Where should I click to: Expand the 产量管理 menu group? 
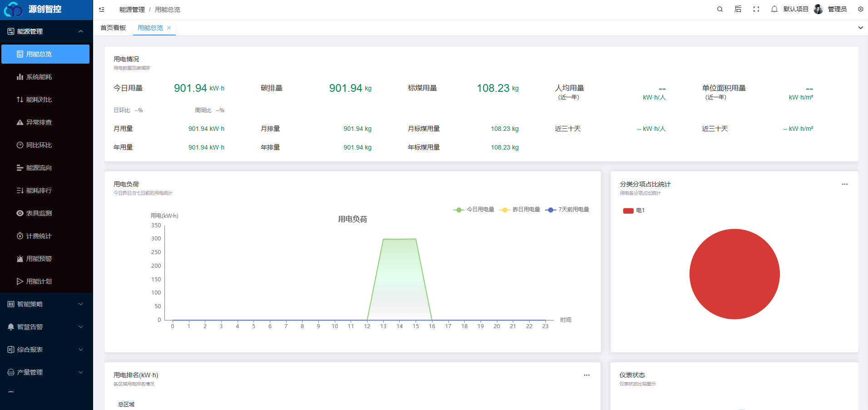point(46,372)
